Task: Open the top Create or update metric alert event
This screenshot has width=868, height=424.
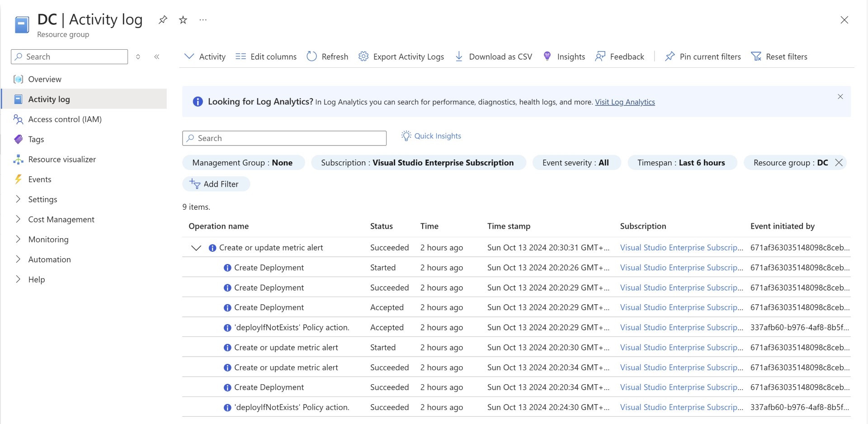Action: click(271, 248)
